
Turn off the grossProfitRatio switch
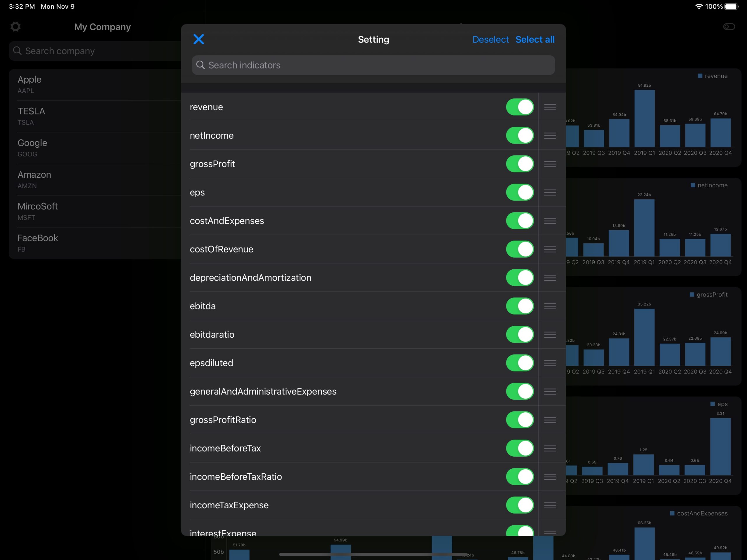point(520,420)
